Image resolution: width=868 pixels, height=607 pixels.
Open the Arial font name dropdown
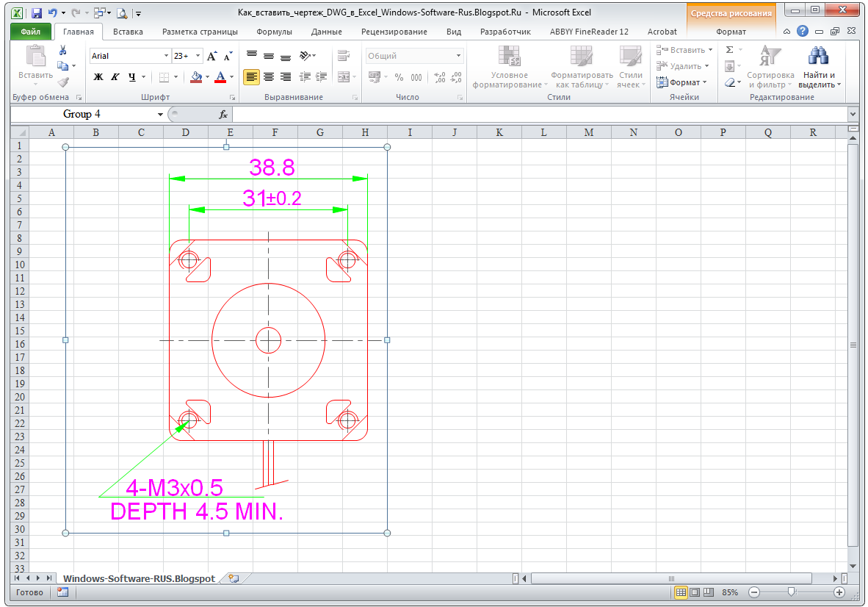[x=166, y=56]
